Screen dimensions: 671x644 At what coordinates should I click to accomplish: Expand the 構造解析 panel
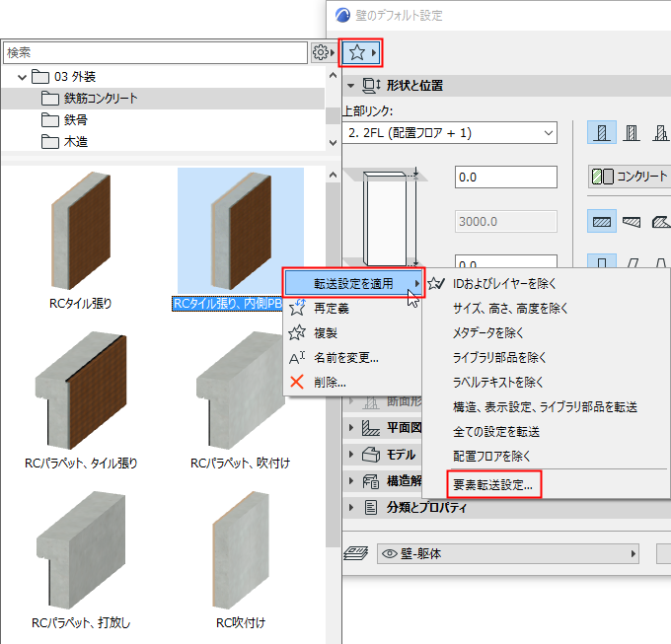pyautogui.click(x=351, y=480)
